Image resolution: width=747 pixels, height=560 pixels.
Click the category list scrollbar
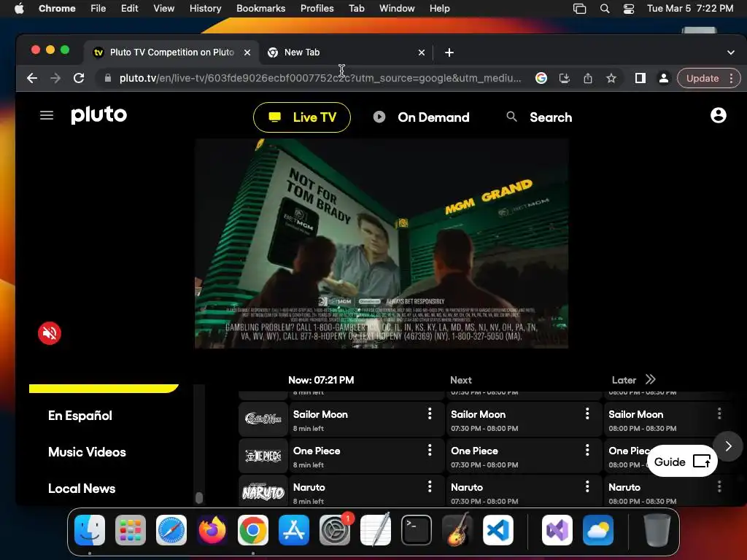point(199,497)
